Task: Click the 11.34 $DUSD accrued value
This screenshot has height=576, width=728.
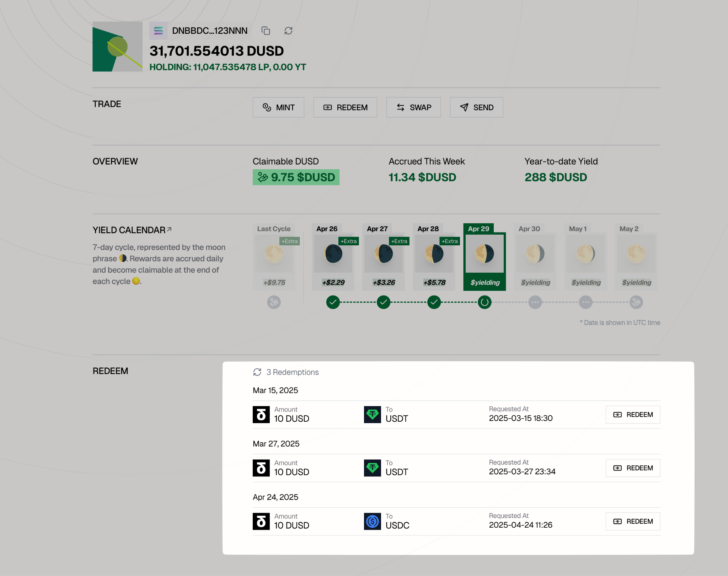Action: (x=422, y=177)
